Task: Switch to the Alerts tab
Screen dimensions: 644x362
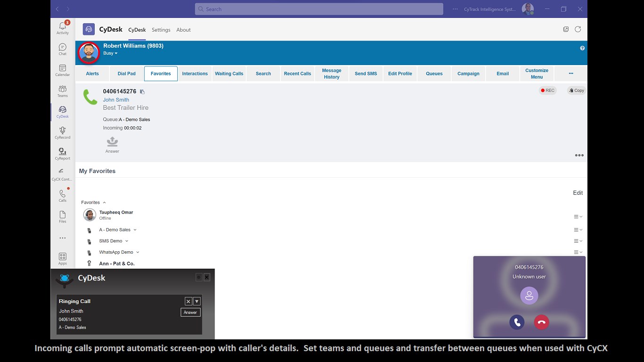Action: tap(92, 74)
